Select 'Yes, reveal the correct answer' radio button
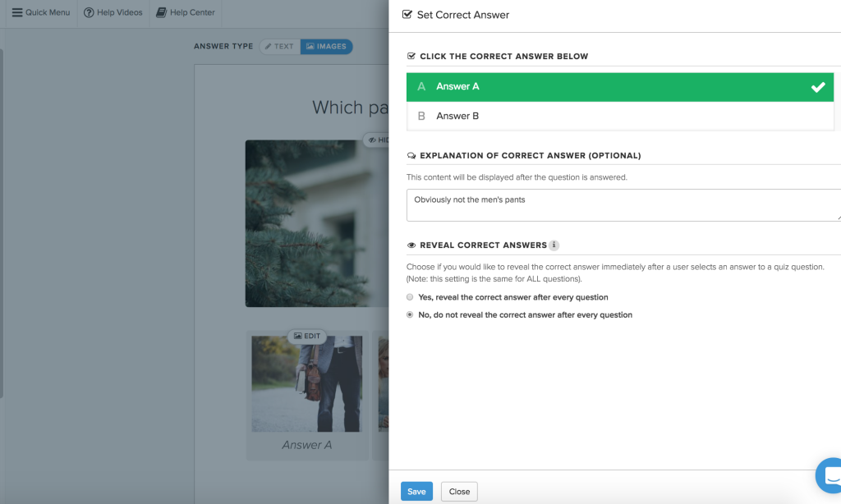This screenshot has width=841, height=504. [x=410, y=297]
